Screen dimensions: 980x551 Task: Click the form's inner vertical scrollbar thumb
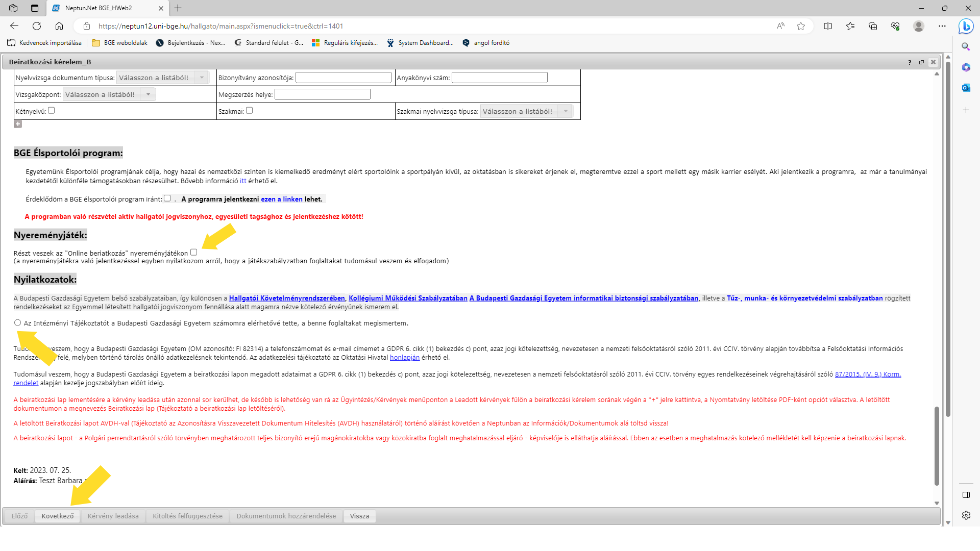937,446
